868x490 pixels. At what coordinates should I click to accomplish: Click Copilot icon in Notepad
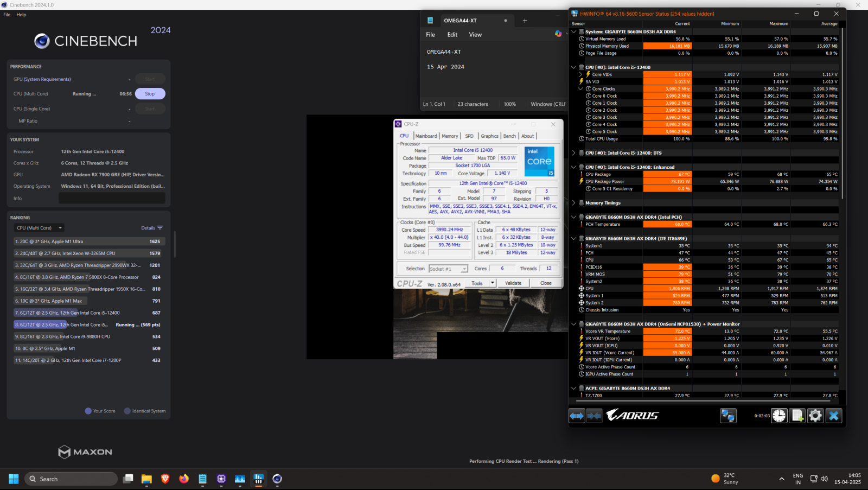(558, 34)
